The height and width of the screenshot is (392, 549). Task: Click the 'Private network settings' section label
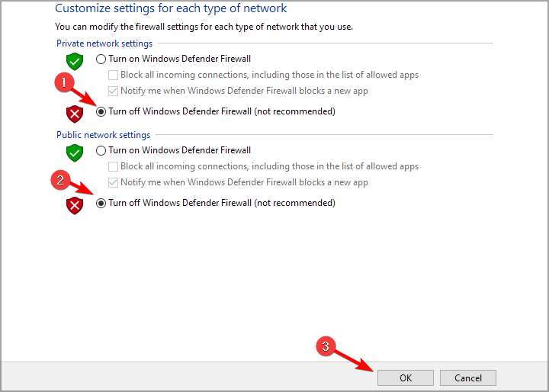[x=104, y=43]
